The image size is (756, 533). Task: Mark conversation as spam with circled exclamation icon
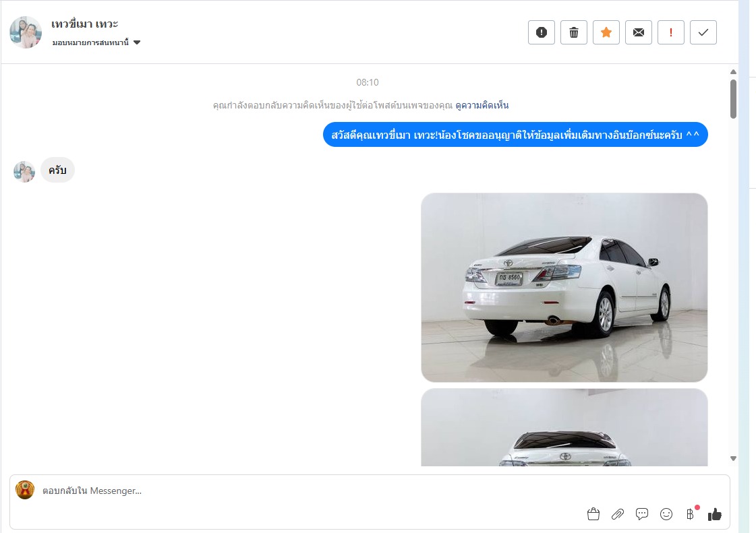coord(541,32)
